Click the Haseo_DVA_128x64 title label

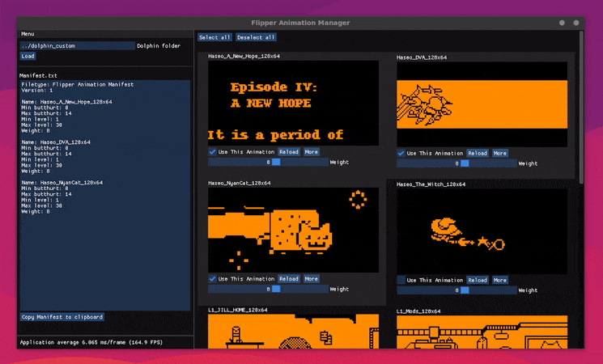[422, 57]
